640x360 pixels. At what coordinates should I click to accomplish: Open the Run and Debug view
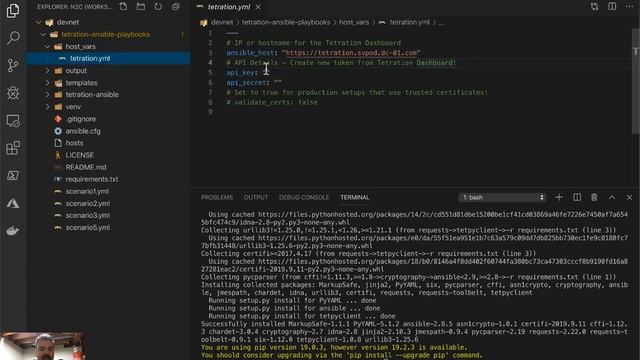pos(13,93)
